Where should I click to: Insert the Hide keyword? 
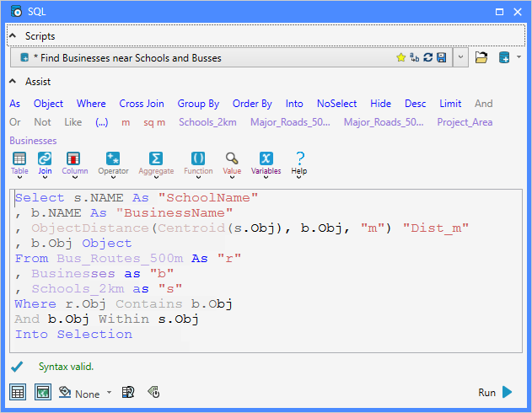point(380,104)
